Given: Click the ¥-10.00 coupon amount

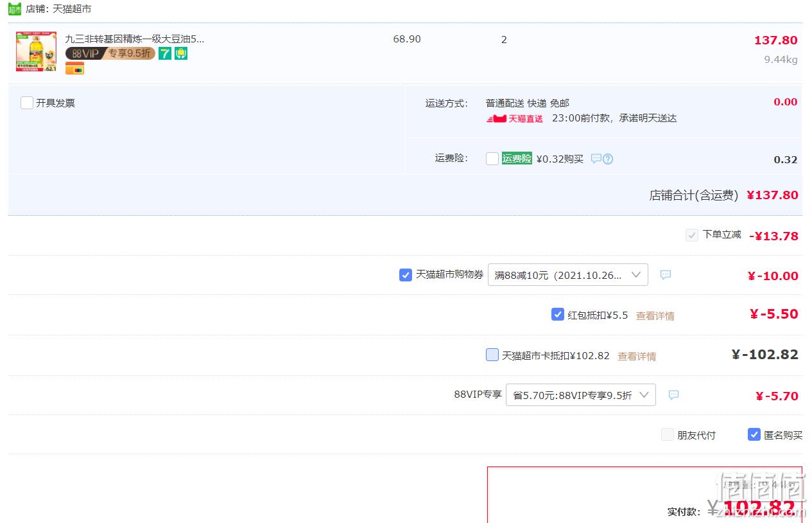Looking at the screenshot, I should pyautogui.click(x=773, y=276).
